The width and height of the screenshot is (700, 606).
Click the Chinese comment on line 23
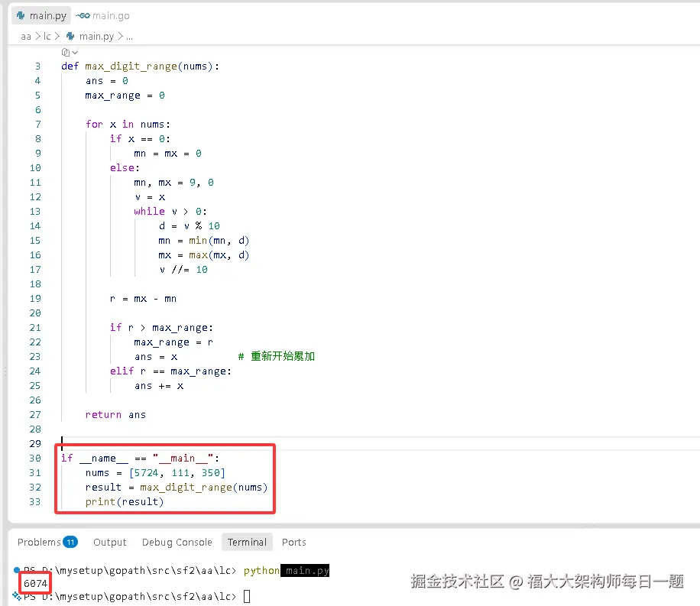(x=277, y=356)
